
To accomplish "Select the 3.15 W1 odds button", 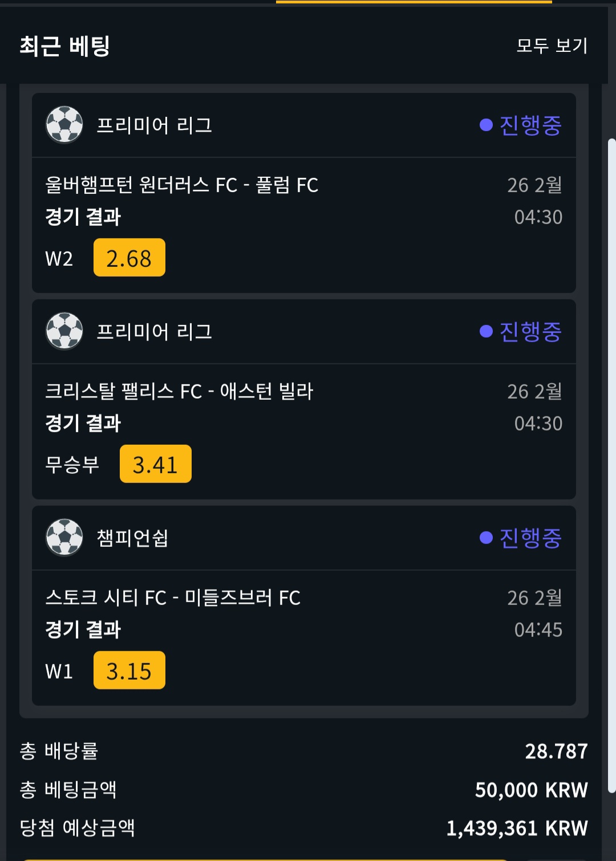I will (x=129, y=671).
